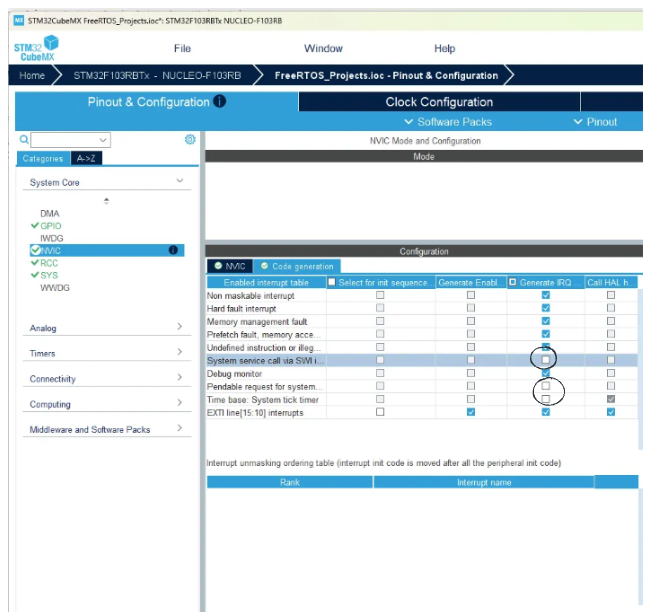Select SYS in System Core
This screenshot has height=612, width=653.
tap(49, 275)
